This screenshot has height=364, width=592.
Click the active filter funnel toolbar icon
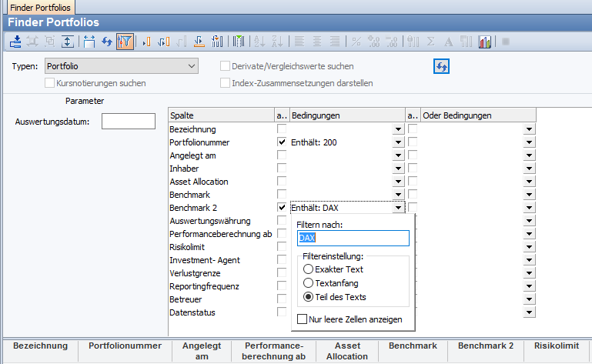(124, 42)
